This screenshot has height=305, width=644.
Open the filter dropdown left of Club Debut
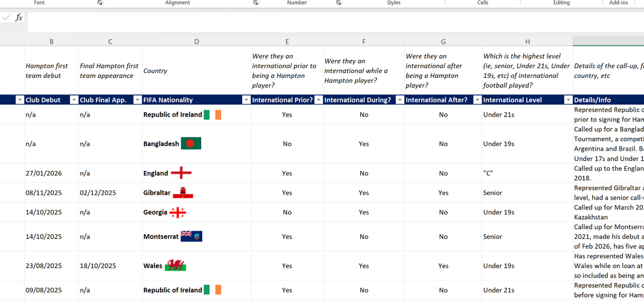click(20, 100)
